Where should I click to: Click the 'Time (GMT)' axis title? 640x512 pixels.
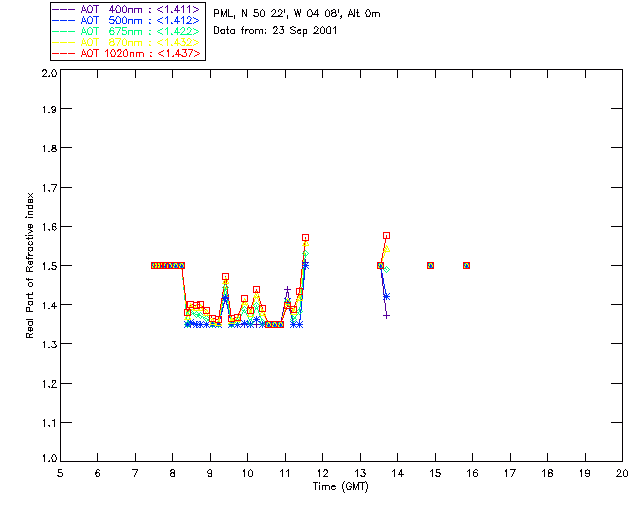[x=341, y=487]
